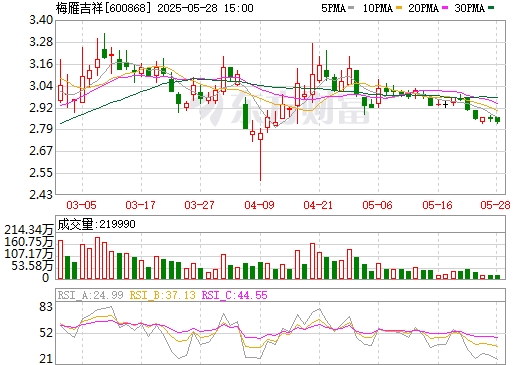Click the 3.40 price axis label

coord(41,20)
